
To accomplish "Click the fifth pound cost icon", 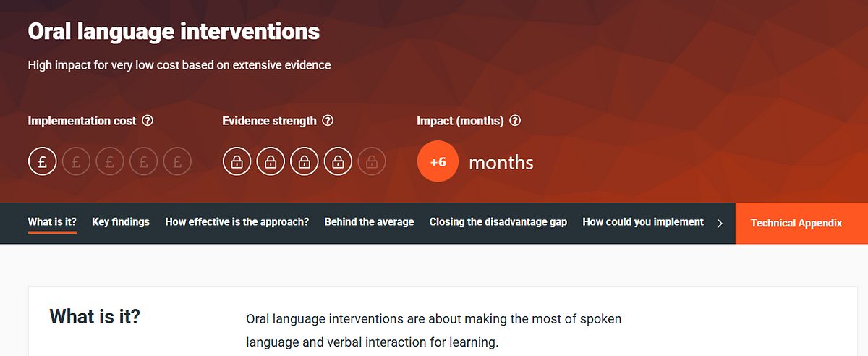I will (x=177, y=162).
